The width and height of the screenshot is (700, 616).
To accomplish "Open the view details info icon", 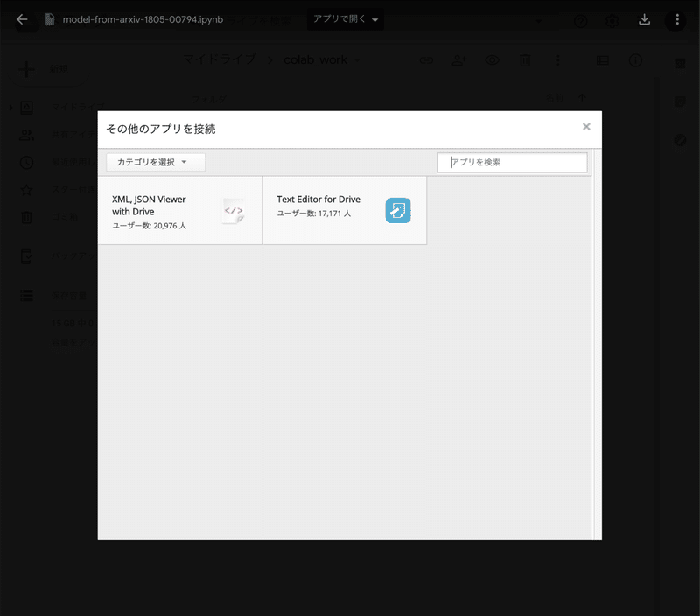I will click(x=635, y=60).
